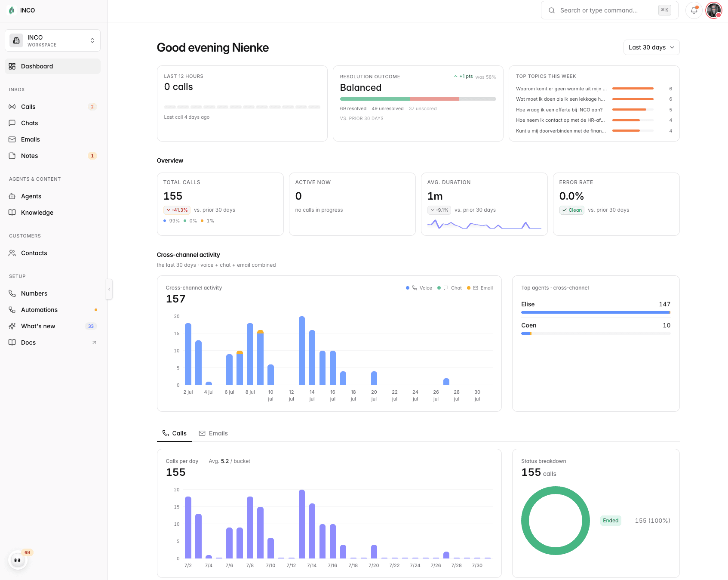728x580 pixels.
Task: Click the Notes page icon
Action: tap(12, 156)
